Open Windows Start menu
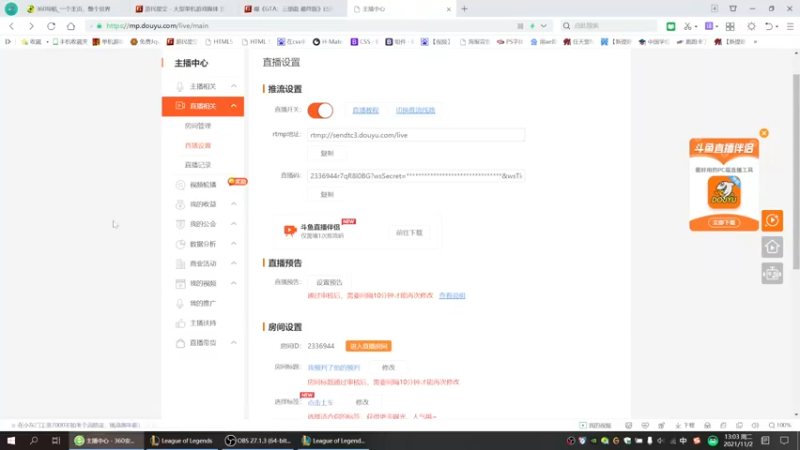Screen dimensions: 800x450 pyautogui.click(x=11, y=440)
